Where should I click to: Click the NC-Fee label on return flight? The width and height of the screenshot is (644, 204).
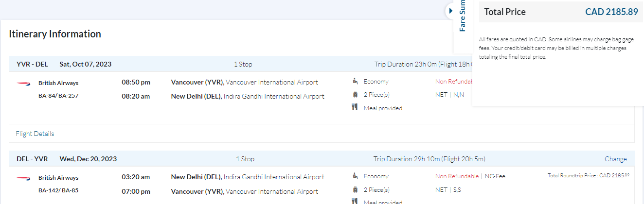click(x=495, y=176)
